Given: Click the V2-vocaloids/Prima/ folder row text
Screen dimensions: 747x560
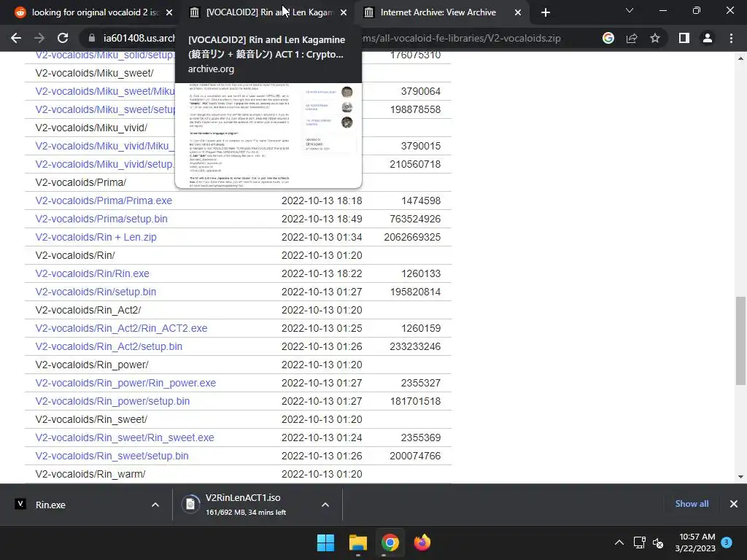Looking at the screenshot, I should pos(80,182).
